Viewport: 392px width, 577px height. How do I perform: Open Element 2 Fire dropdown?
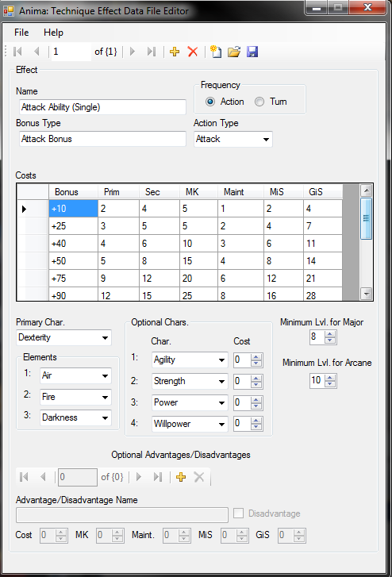tap(75, 397)
